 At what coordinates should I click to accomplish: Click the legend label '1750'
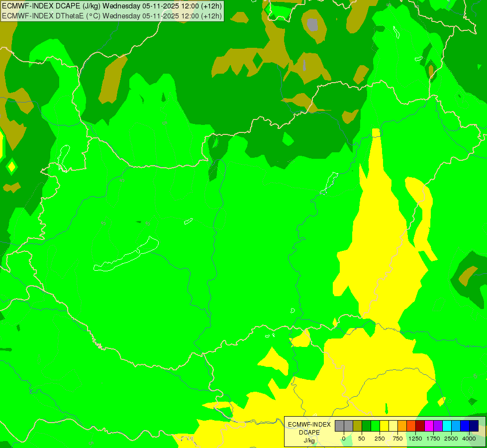[x=433, y=439]
